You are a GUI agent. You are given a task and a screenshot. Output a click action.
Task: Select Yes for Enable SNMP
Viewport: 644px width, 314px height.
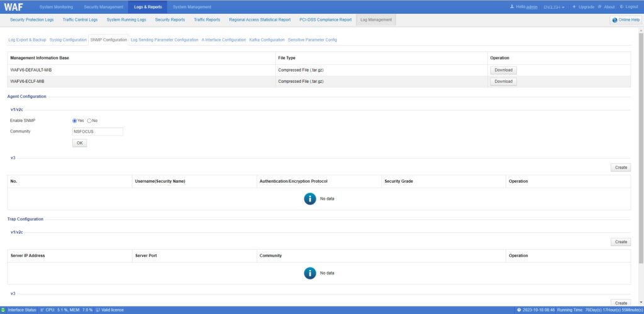point(75,121)
